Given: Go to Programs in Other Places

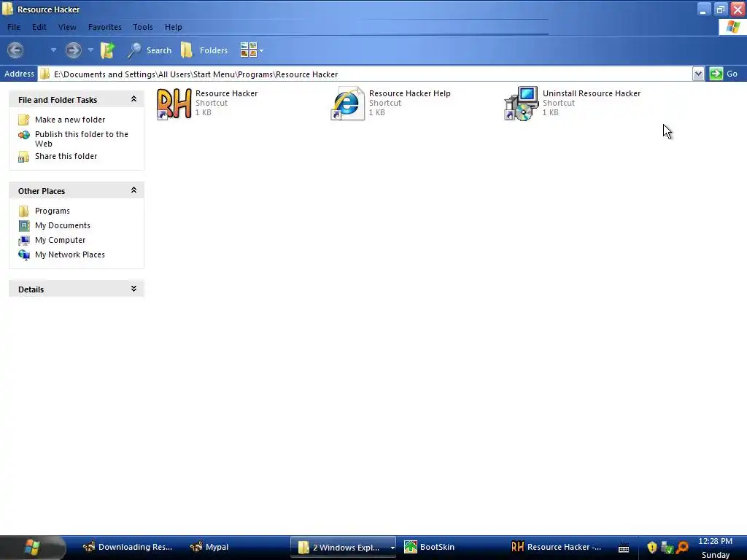Looking at the screenshot, I should tap(53, 211).
